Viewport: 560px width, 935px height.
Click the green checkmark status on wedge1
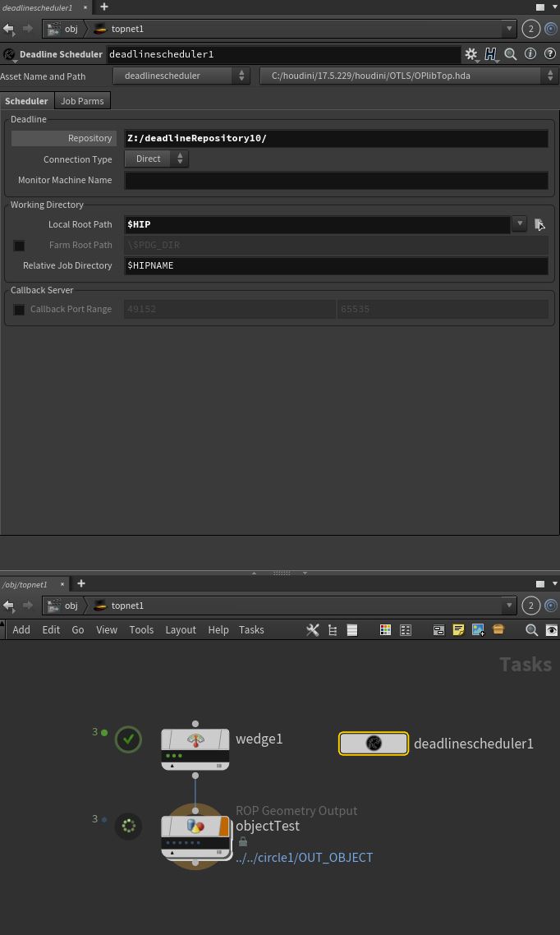point(128,739)
